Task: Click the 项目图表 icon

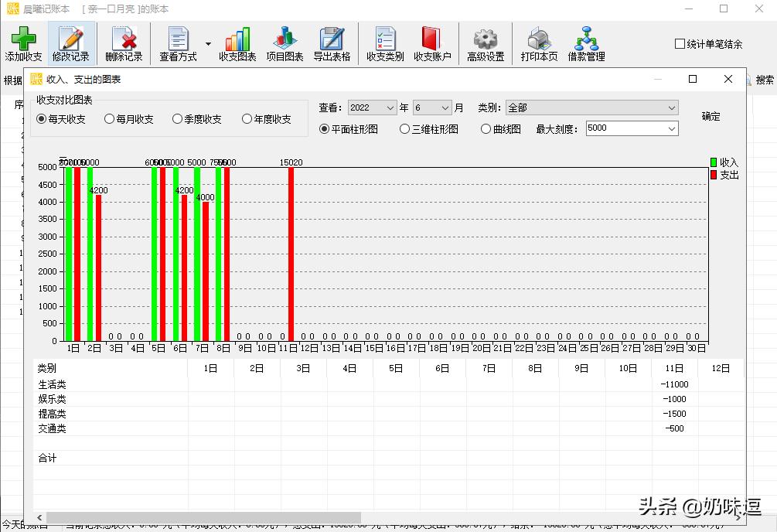Action: 285,43
